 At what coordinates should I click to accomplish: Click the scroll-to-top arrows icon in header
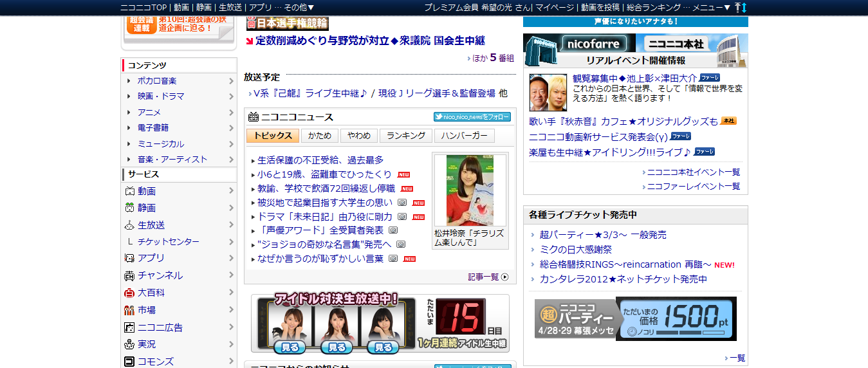click(x=741, y=7)
